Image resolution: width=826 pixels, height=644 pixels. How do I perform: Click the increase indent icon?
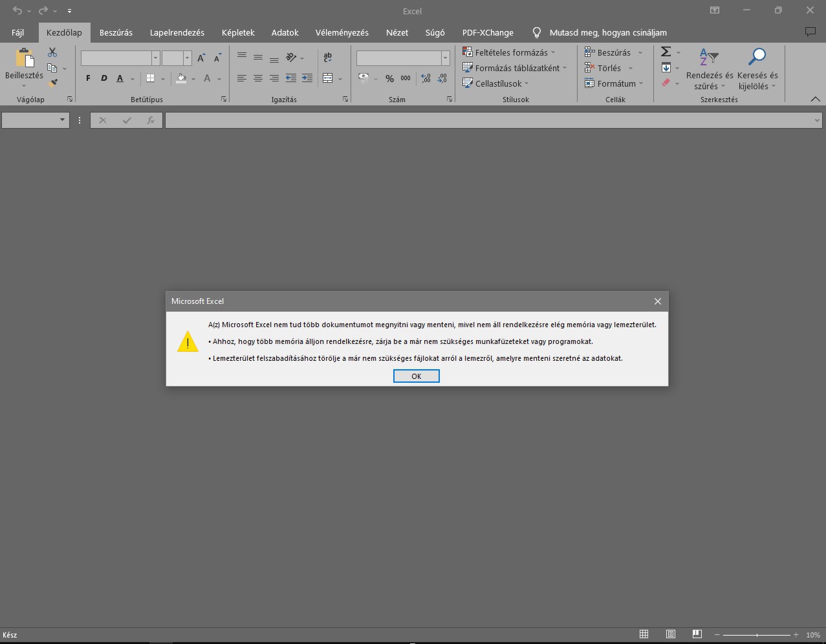307,78
